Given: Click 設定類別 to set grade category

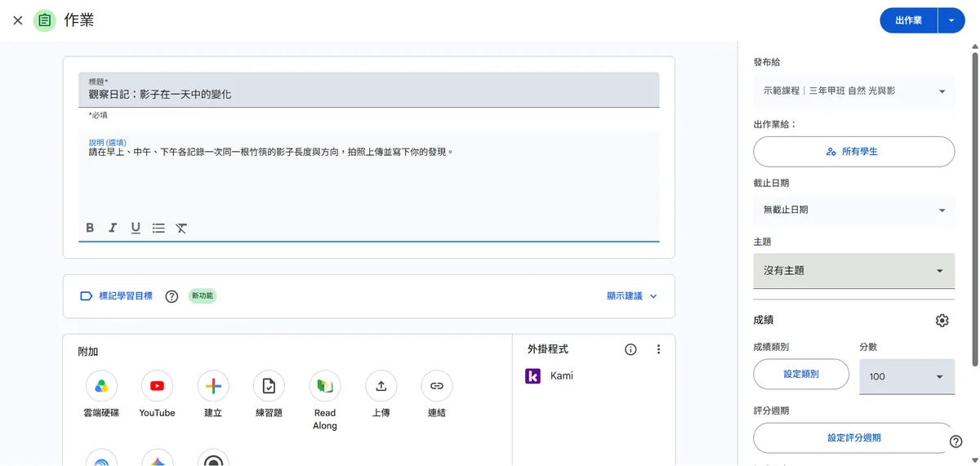Looking at the screenshot, I should click(x=801, y=374).
